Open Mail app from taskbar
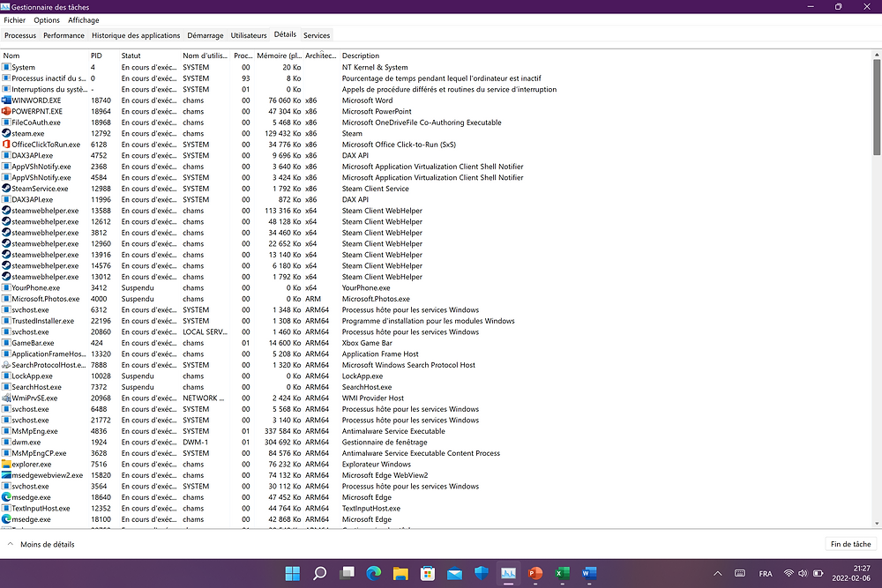 pos(454,573)
